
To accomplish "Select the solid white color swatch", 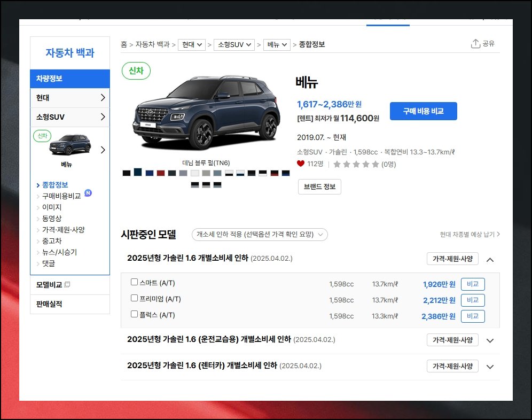I will tap(195, 173).
